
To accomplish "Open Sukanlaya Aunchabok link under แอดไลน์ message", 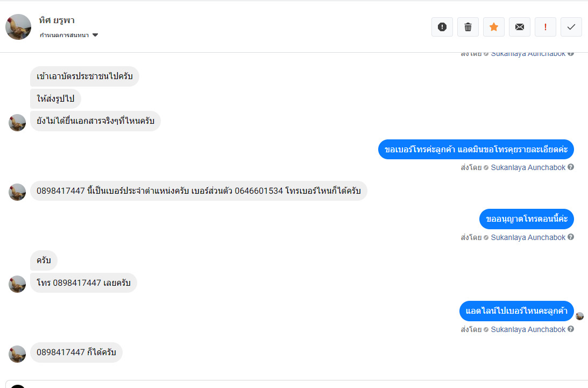I will (528, 329).
